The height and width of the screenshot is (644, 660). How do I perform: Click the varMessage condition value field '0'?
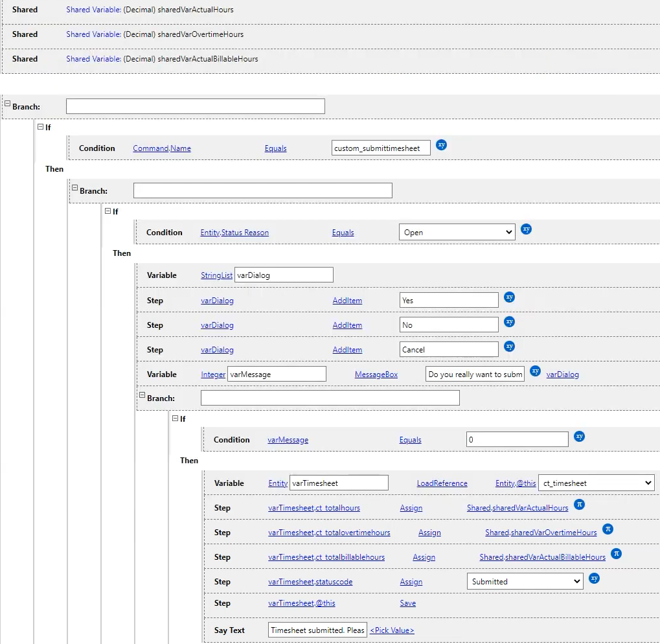click(x=518, y=439)
